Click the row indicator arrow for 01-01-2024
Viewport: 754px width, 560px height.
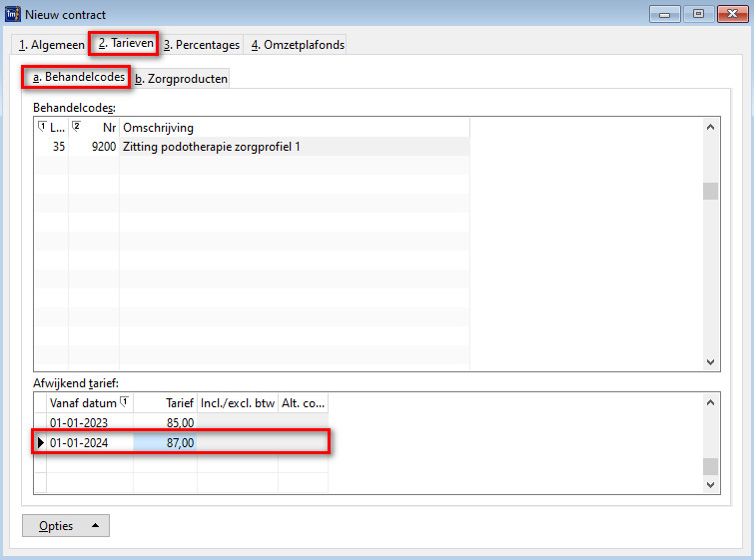[40, 442]
